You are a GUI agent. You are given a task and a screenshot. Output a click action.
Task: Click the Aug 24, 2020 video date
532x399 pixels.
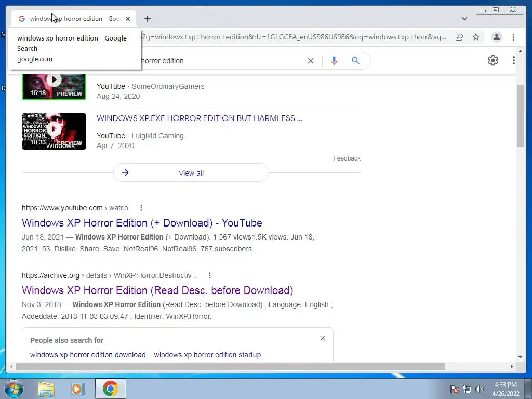pos(118,96)
